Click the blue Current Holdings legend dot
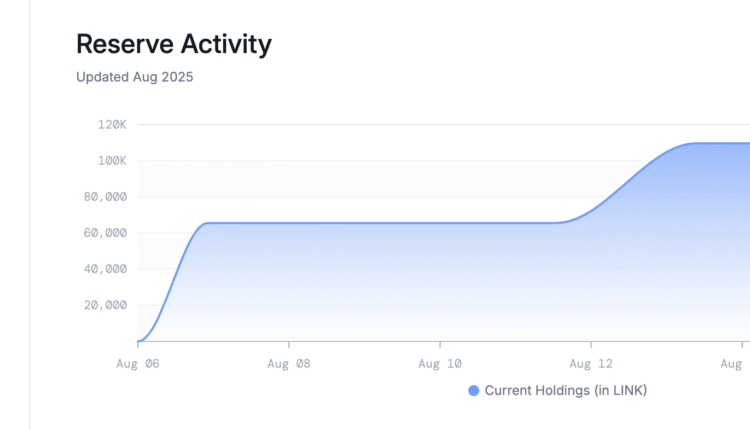Screen dimensions: 750x430 (474, 391)
